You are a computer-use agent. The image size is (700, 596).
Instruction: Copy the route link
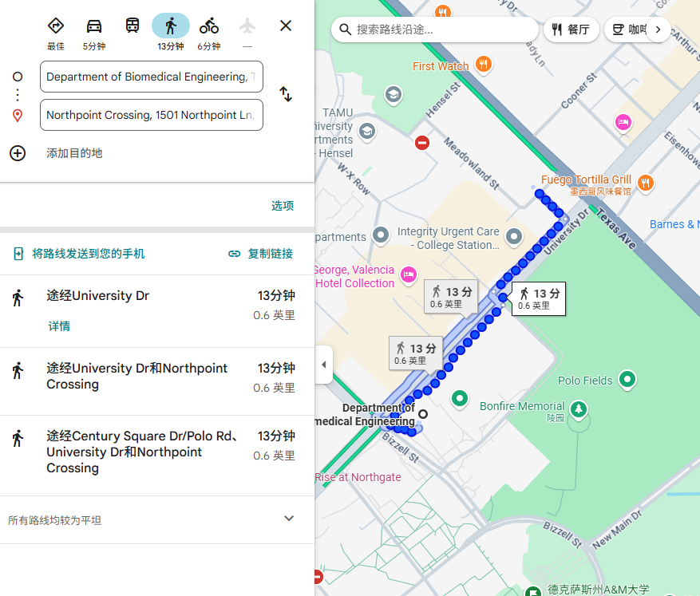(261, 254)
